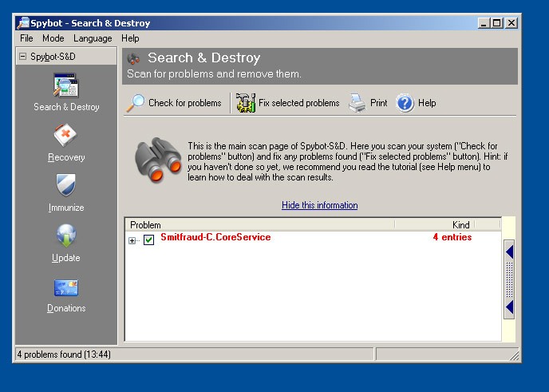Click Fix selected problems button label
The height and width of the screenshot is (392, 549).
(299, 103)
